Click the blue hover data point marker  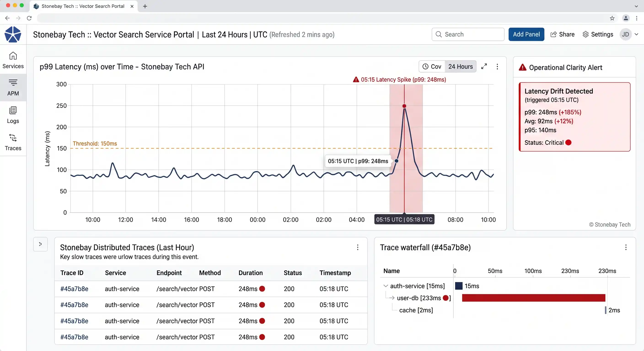pos(397,161)
